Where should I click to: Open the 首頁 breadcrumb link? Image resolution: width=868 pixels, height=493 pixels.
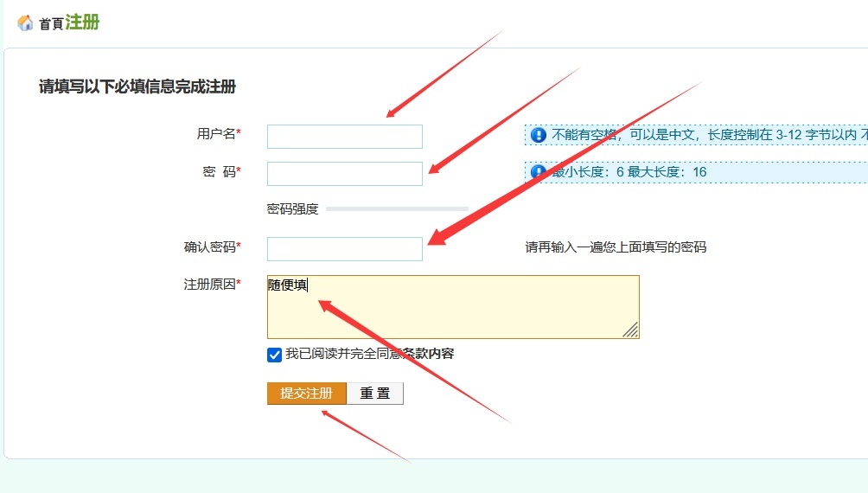tap(51, 24)
